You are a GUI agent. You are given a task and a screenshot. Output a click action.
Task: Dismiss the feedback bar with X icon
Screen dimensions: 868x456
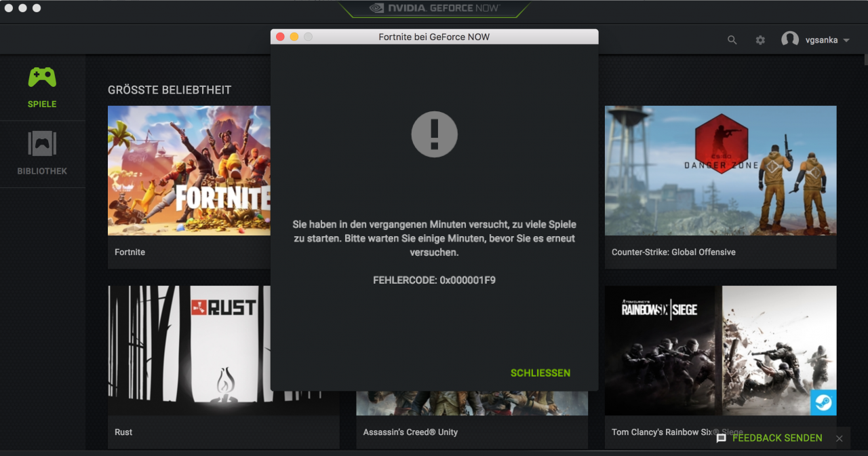point(840,438)
